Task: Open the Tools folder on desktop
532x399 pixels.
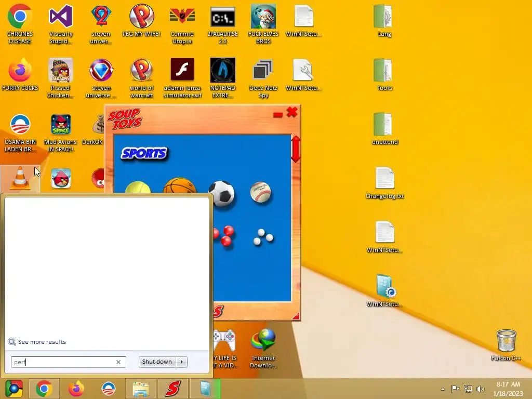Action: click(384, 75)
